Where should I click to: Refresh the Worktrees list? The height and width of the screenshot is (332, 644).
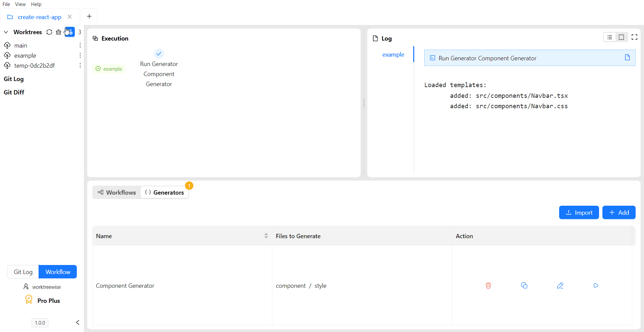point(49,32)
